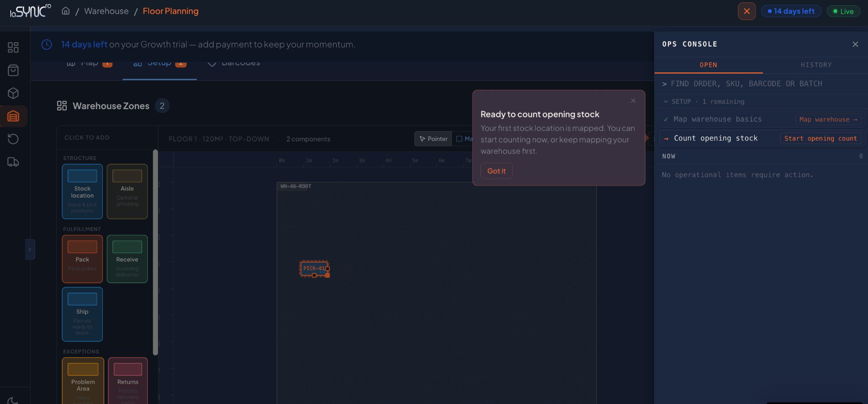868x404 pixels.
Task: Click the ioSync logo
Action: 30,11
